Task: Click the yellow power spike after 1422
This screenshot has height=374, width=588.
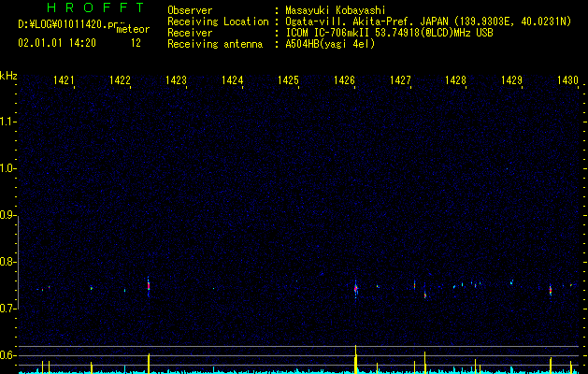Action: click(149, 364)
